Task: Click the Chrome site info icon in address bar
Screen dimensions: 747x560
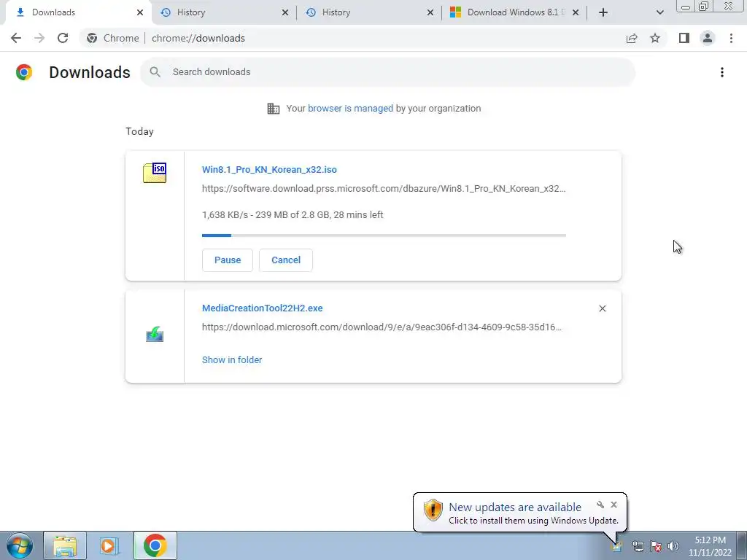Action: click(x=92, y=38)
